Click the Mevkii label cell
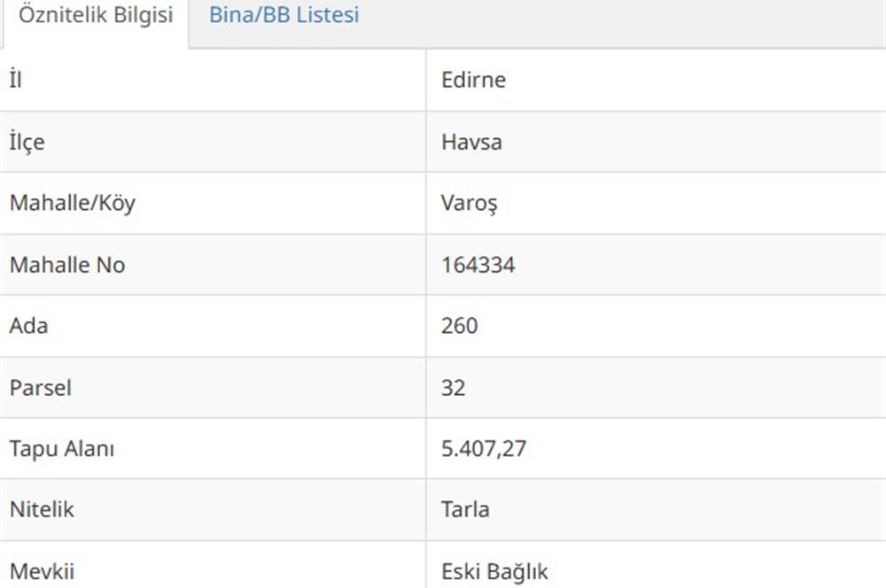Viewport: 886px width, 588px height. click(213, 565)
